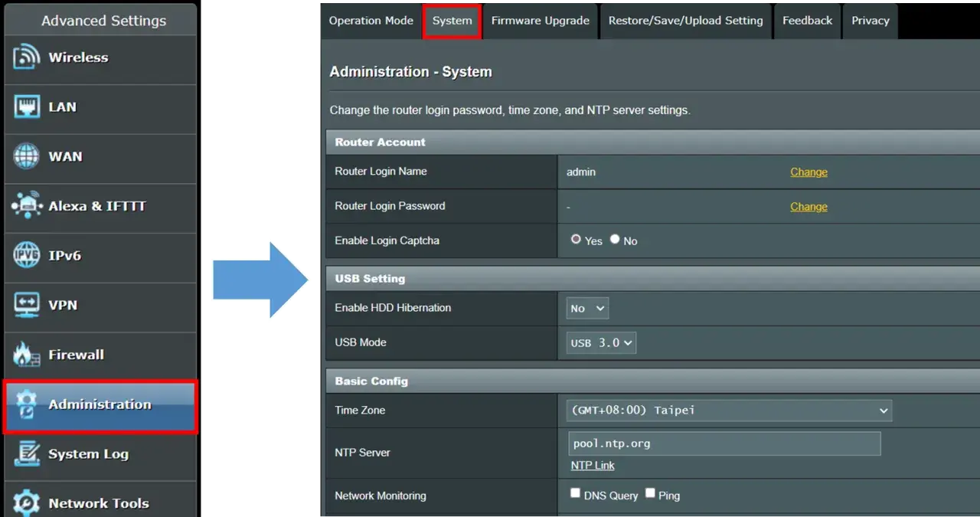Select Yes for Enable Login Captcha
The width and height of the screenshot is (980, 517).
[x=576, y=240]
